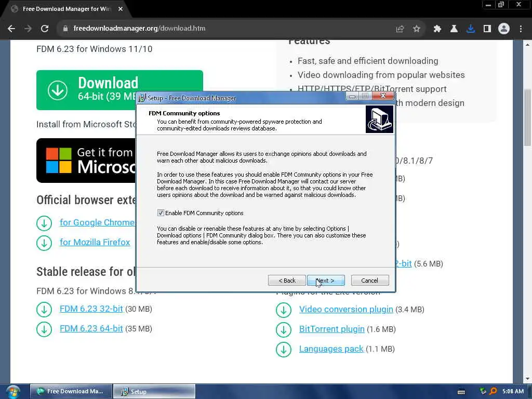Open Chrome extensions puzzle icon
Viewport: 532px width, 399px height.
pyautogui.click(x=437, y=29)
